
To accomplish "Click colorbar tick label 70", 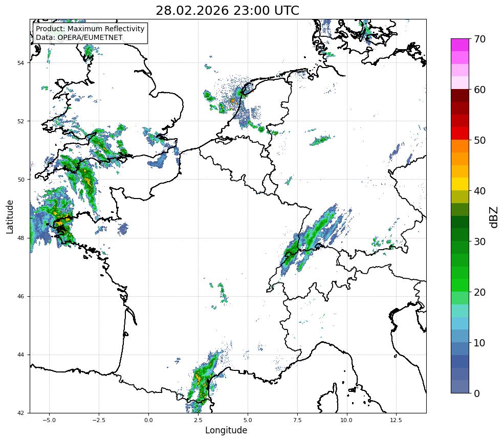I will click(479, 39).
